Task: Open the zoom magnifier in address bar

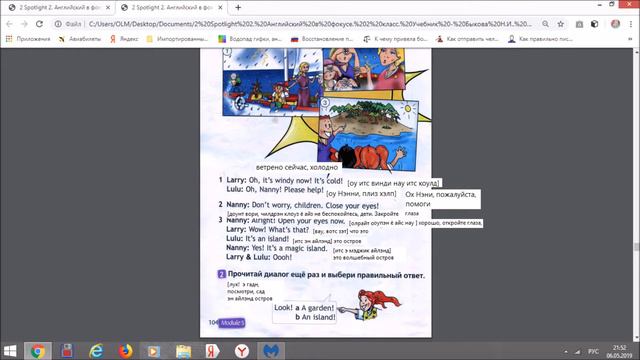Action: click(x=545, y=24)
